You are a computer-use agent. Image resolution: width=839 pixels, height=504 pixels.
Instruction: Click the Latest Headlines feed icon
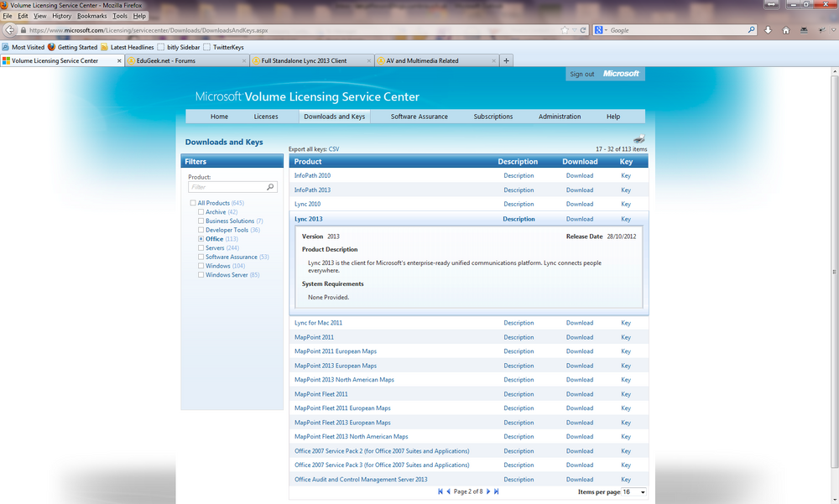coord(104,47)
